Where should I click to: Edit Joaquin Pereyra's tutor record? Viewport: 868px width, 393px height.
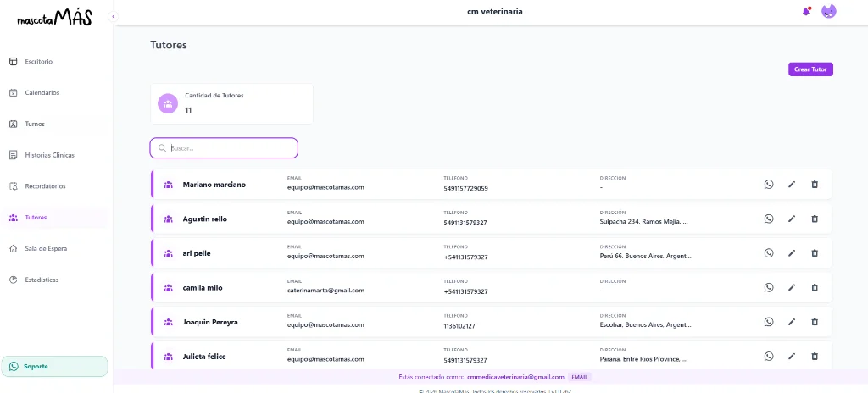792,322
